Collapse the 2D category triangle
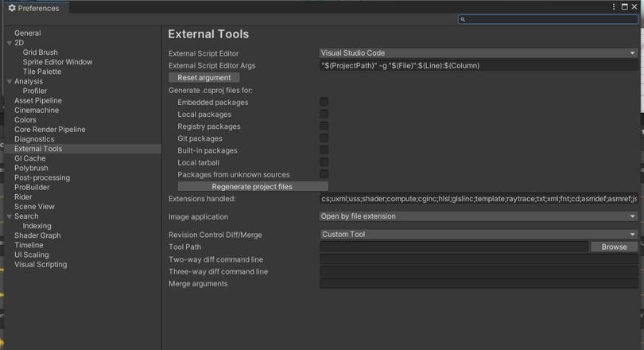Screen dimensions: 644x350 click(x=10, y=43)
